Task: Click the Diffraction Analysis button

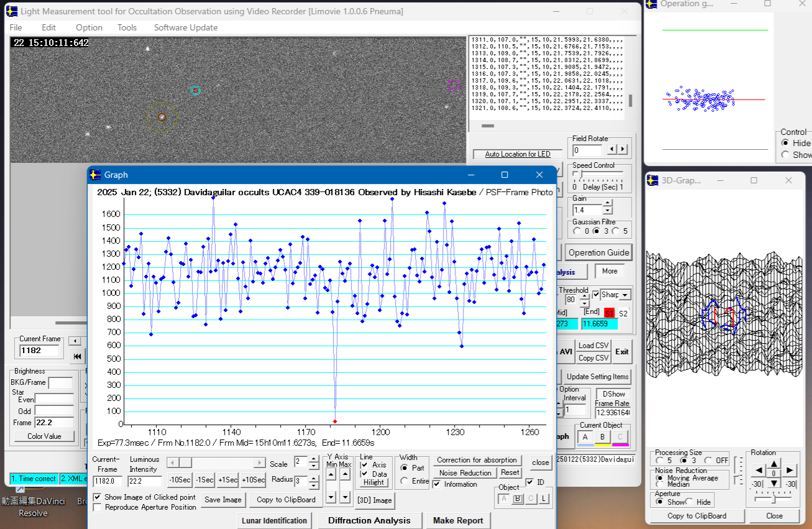Action: point(369,520)
